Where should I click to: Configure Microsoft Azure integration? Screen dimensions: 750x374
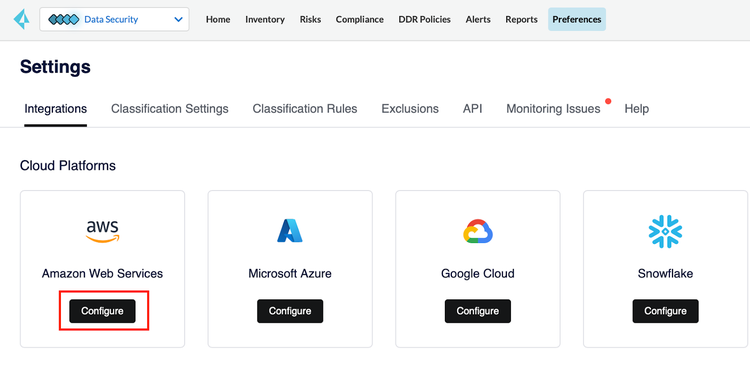pos(290,311)
